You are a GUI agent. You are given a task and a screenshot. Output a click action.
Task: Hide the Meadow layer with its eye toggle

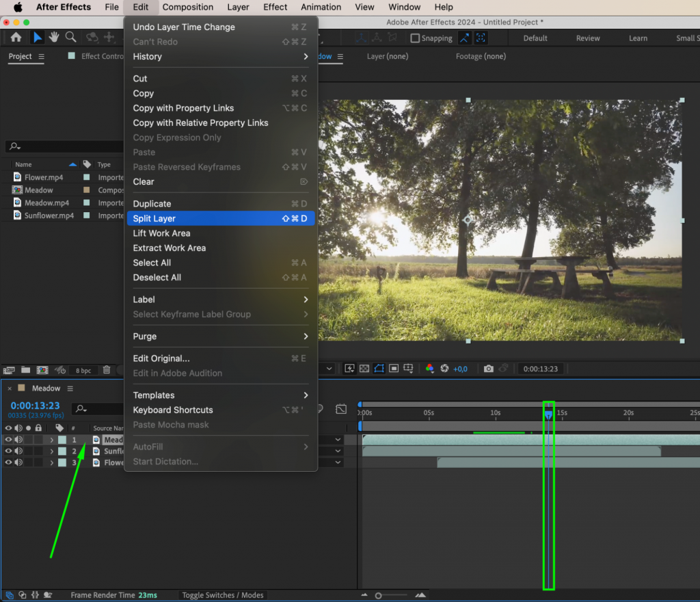click(x=8, y=440)
